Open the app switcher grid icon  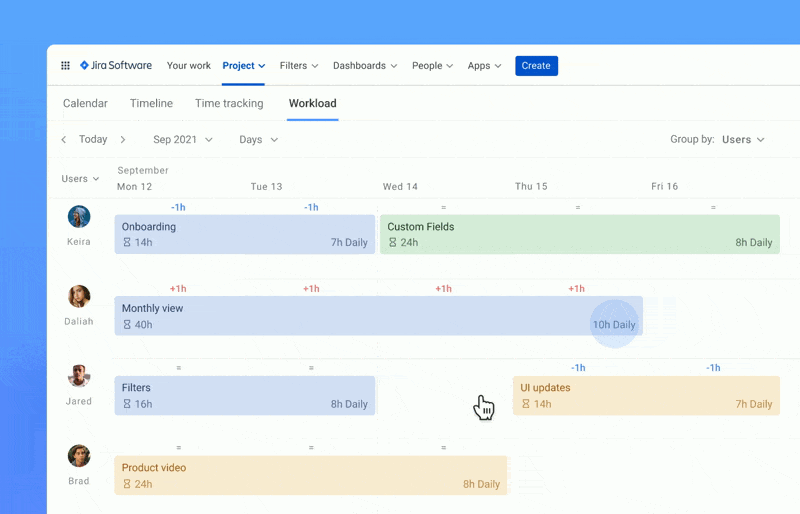coord(65,66)
